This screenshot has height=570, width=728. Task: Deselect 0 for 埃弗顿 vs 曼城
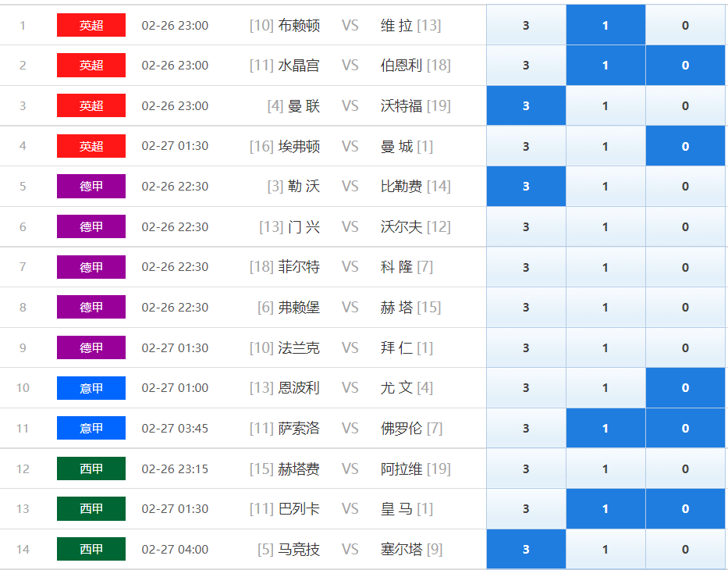click(685, 146)
